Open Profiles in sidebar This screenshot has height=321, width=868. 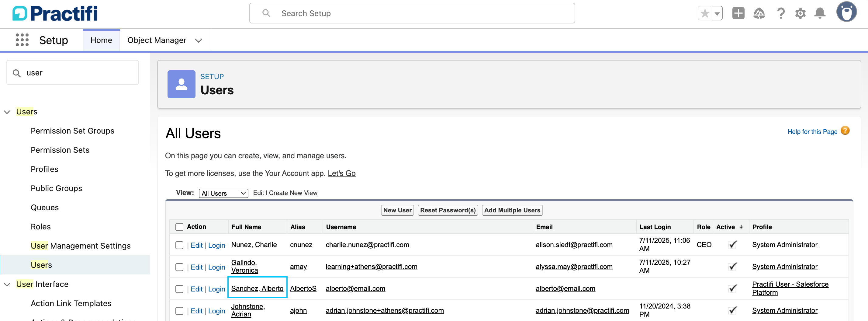point(44,169)
